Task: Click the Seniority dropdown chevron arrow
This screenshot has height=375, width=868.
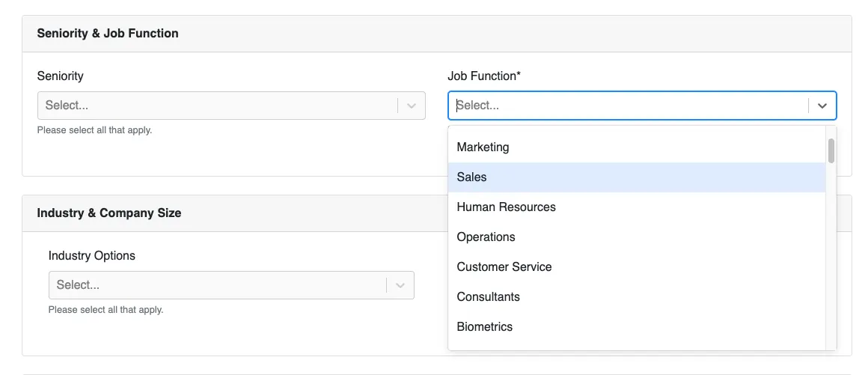Action: coord(412,106)
